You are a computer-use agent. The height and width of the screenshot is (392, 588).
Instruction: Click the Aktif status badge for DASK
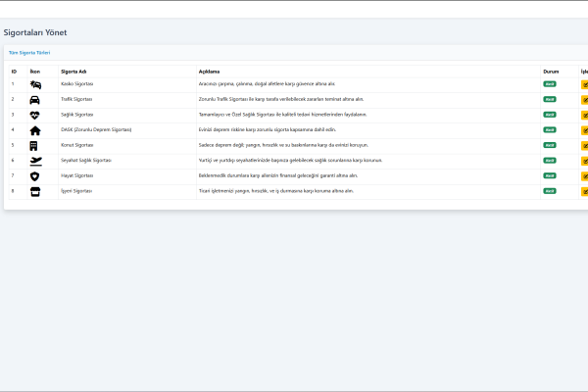point(550,130)
